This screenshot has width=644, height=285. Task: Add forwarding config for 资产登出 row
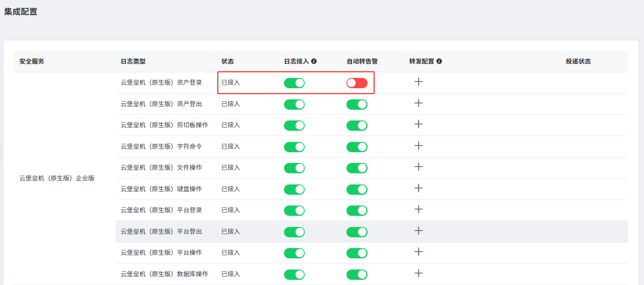pyautogui.click(x=418, y=103)
